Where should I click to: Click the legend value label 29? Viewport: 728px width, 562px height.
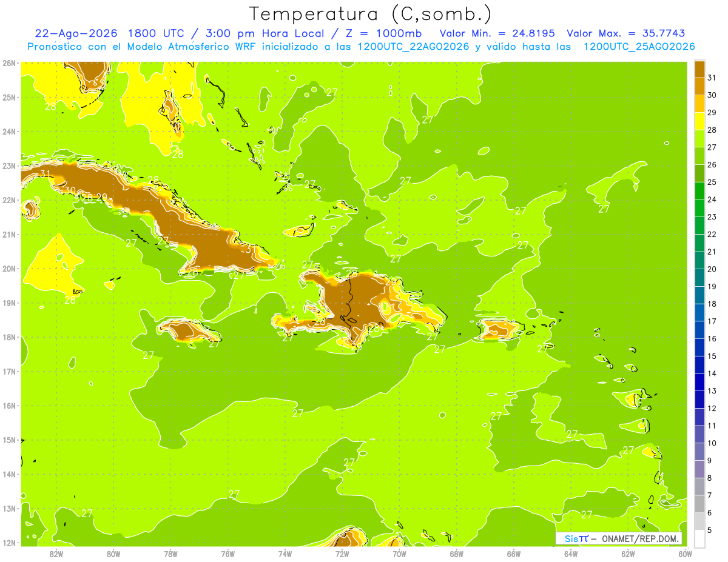pyautogui.click(x=712, y=112)
